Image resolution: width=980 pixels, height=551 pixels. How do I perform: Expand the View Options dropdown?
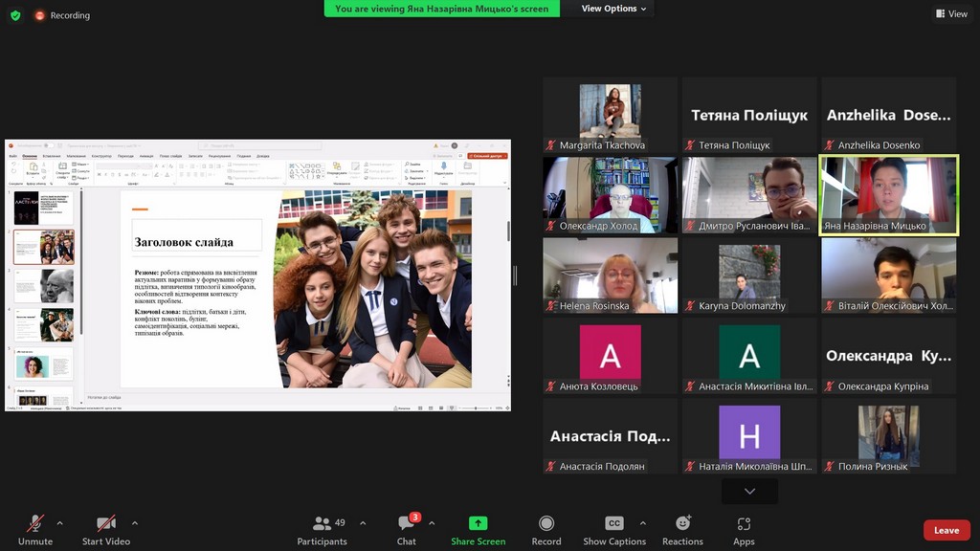click(614, 9)
